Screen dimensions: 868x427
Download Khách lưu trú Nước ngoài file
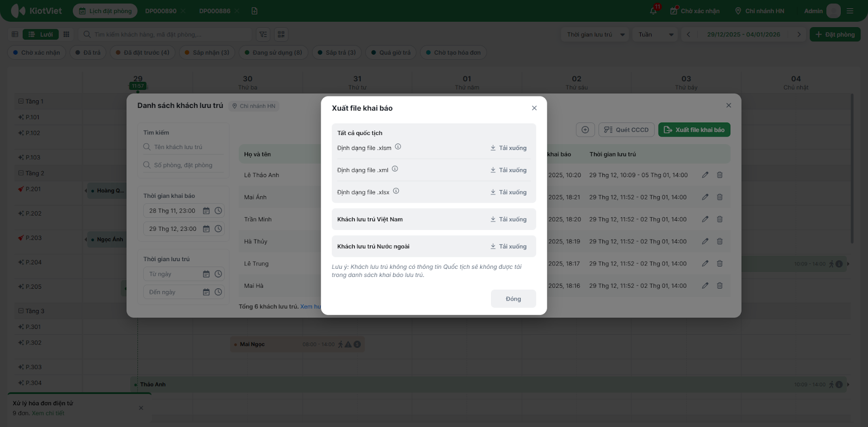(x=508, y=247)
